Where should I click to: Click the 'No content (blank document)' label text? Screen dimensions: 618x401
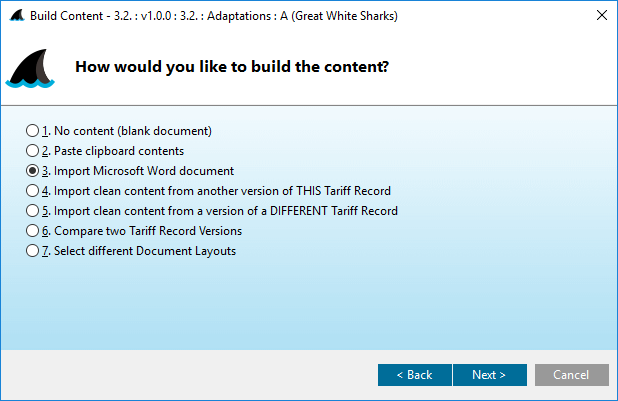[133, 131]
